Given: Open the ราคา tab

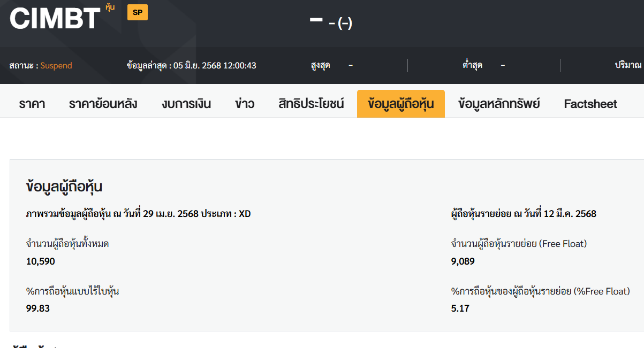Looking at the screenshot, I should point(32,104).
